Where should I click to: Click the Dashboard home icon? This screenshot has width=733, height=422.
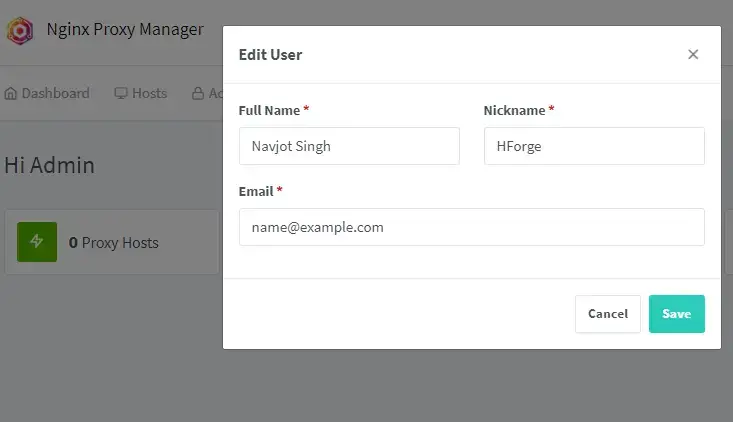11,93
